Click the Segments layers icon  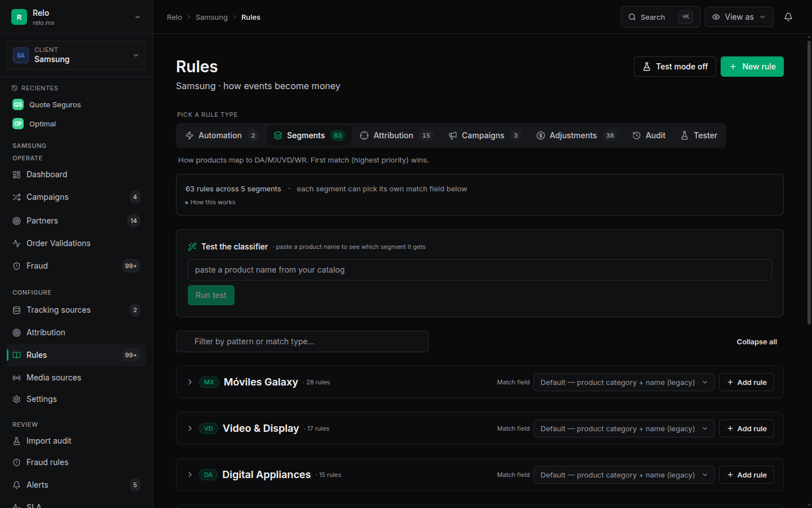coord(278,135)
